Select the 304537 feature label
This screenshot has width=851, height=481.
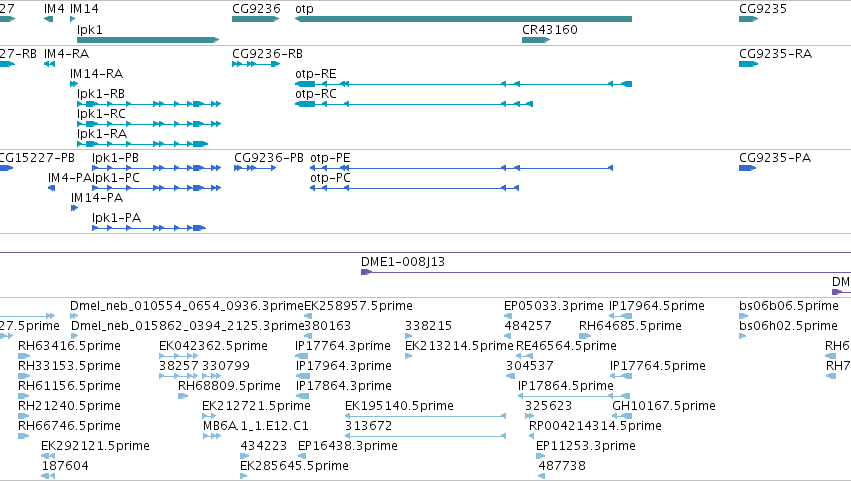(x=530, y=366)
